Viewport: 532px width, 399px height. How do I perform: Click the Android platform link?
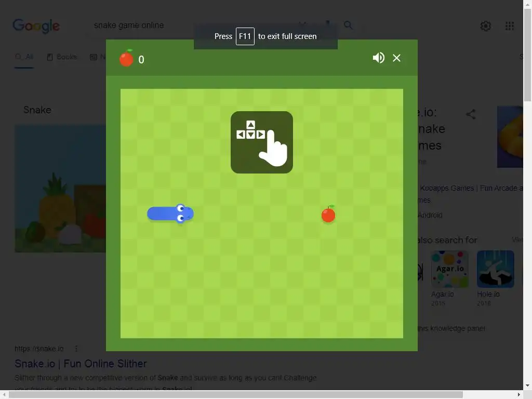pos(430,215)
